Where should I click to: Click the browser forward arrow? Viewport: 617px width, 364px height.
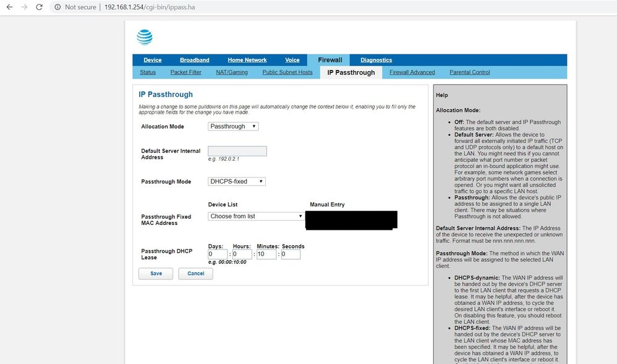click(24, 7)
